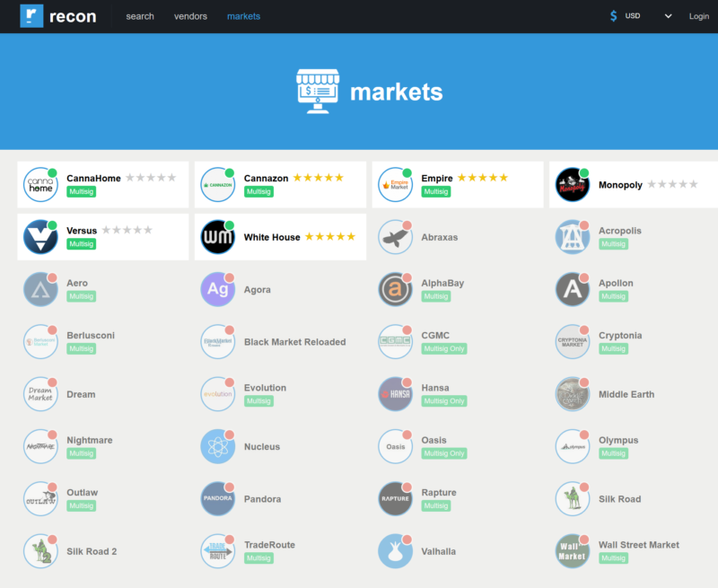Click the Cannazon five-star rating
The image size is (718, 588).
pos(319,178)
